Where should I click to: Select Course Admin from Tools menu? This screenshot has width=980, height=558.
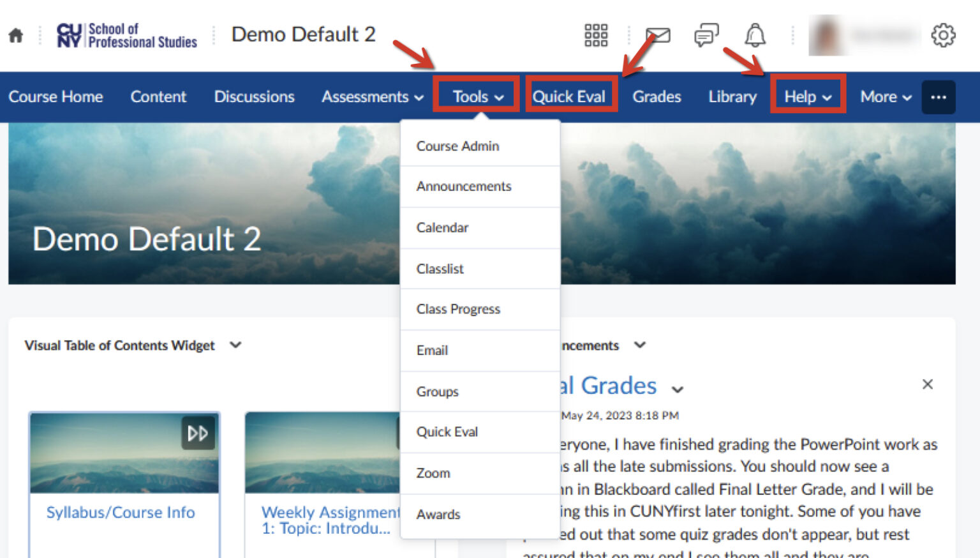point(457,146)
